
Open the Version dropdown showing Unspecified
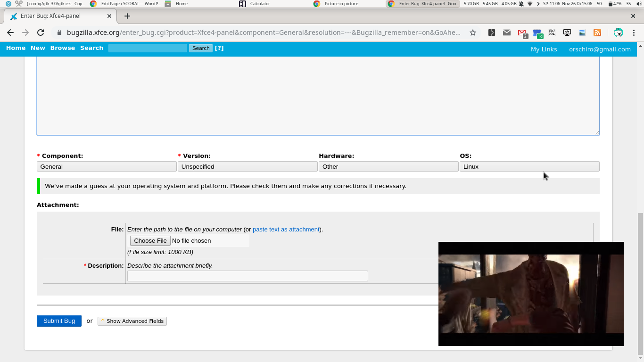pyautogui.click(x=248, y=166)
